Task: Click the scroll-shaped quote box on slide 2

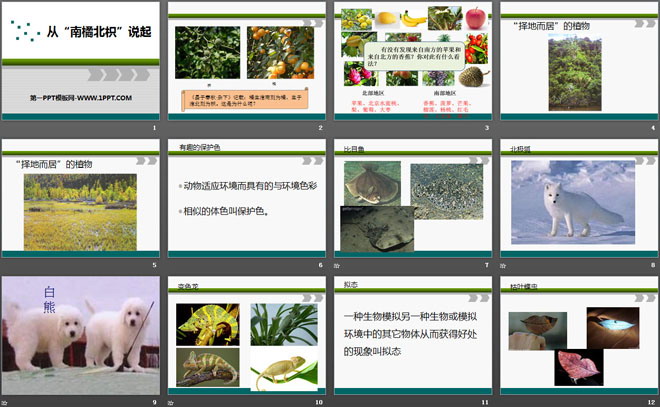Action: click(248, 99)
